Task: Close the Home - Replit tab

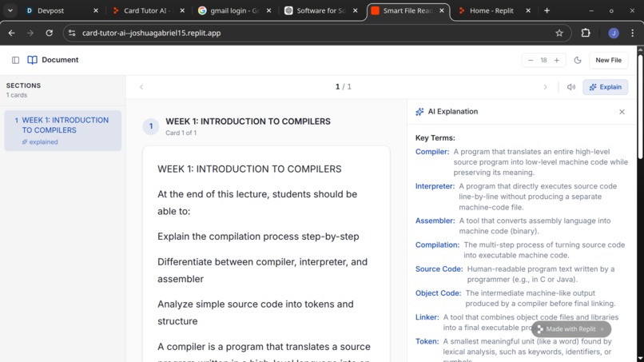Action: (528, 10)
